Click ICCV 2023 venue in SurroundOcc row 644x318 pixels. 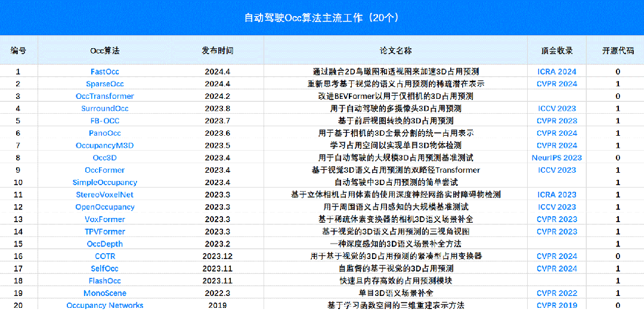coord(557,109)
